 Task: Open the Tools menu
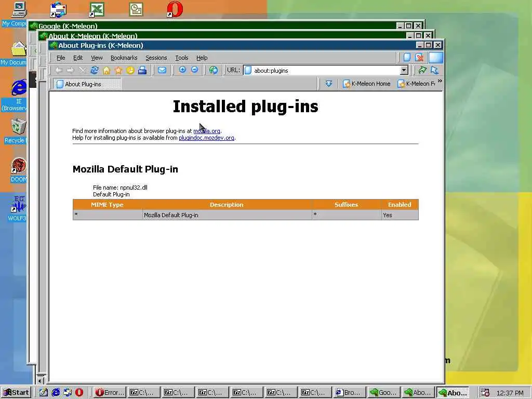(x=181, y=58)
